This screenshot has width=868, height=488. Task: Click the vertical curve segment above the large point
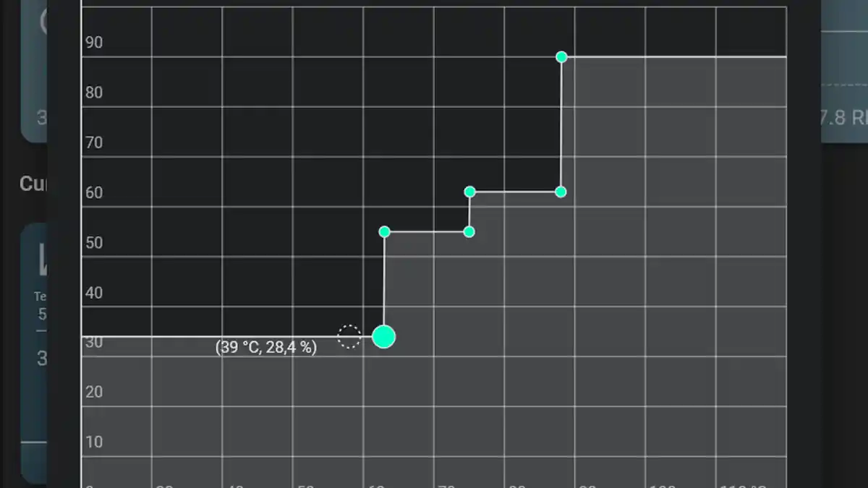click(384, 282)
